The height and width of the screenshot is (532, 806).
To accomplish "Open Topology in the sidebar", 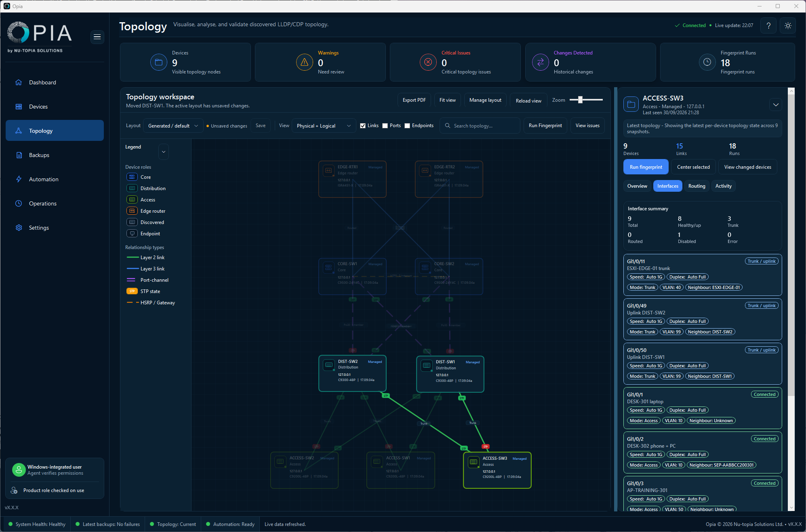I will (x=55, y=130).
